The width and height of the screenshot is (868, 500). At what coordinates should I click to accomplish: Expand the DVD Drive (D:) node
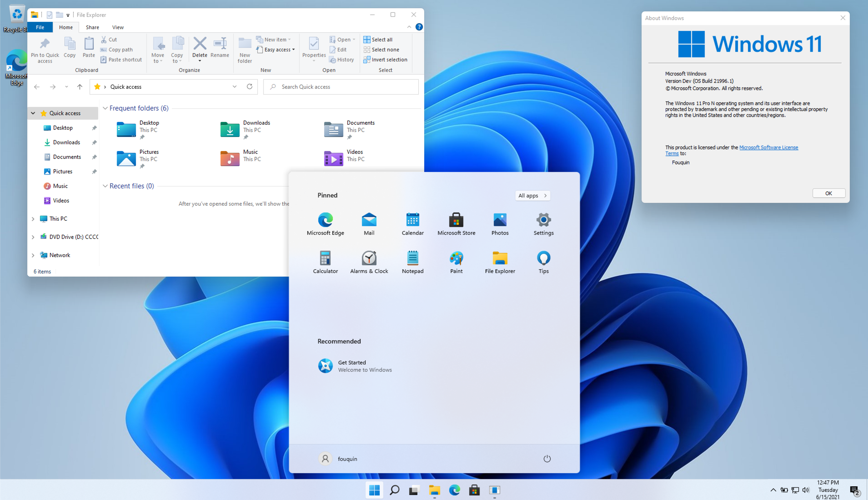[x=33, y=237]
